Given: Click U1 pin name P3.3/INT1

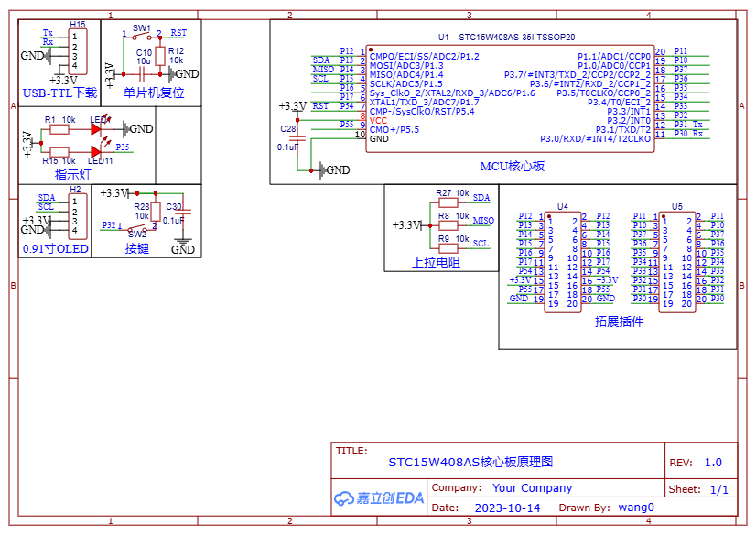Looking at the screenshot, I should coord(629,112).
